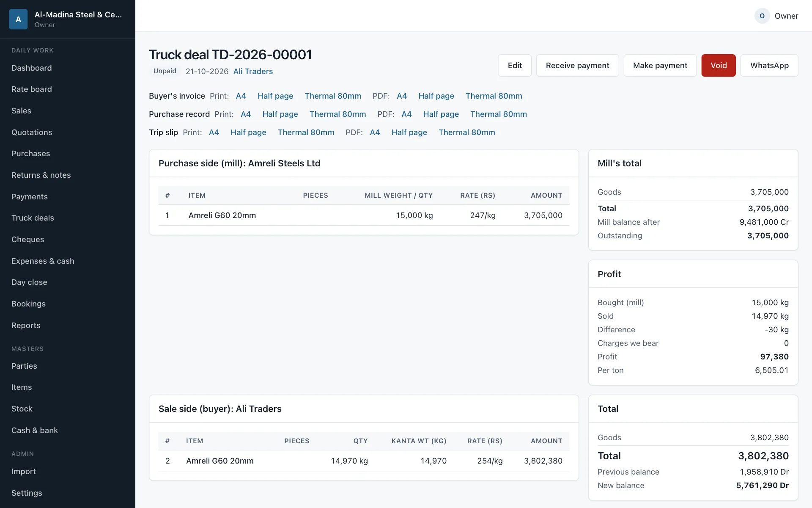
Task: Click New balance 5,761,290 Dr
Action: point(762,486)
